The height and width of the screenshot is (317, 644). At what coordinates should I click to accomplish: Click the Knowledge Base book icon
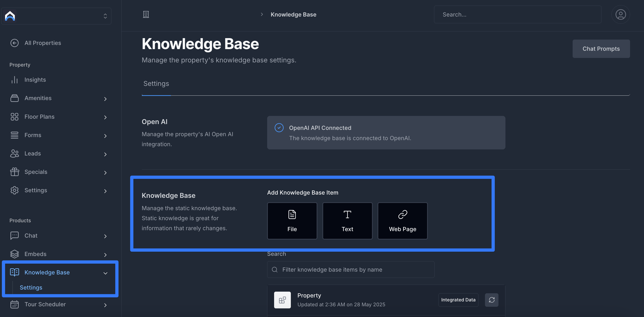click(x=14, y=272)
